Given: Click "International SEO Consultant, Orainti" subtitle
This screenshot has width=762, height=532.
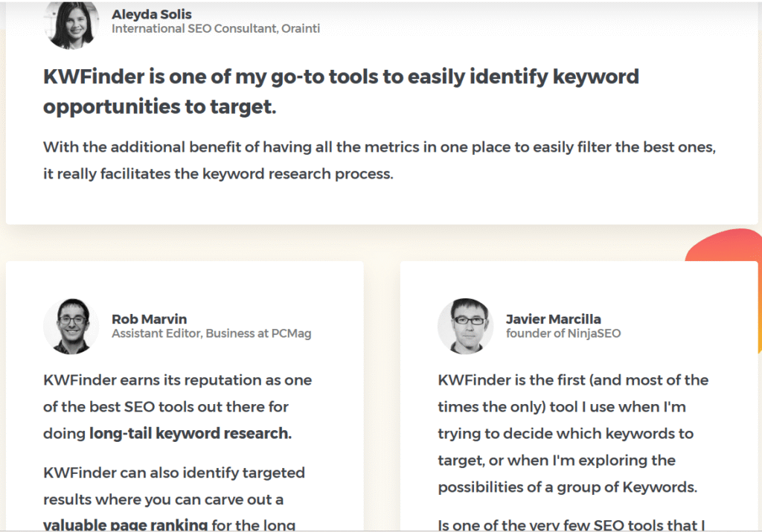Looking at the screenshot, I should pyautogui.click(x=216, y=29).
